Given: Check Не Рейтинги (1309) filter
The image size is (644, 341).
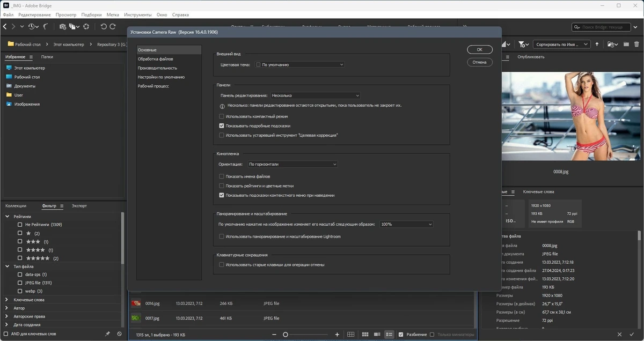Looking at the screenshot, I should click(20, 225).
